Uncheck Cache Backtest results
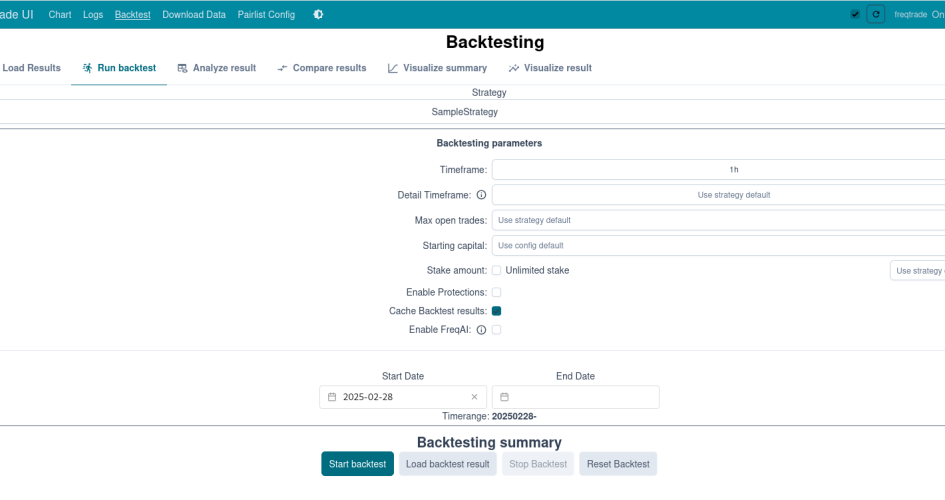The width and height of the screenshot is (945, 500). click(496, 311)
